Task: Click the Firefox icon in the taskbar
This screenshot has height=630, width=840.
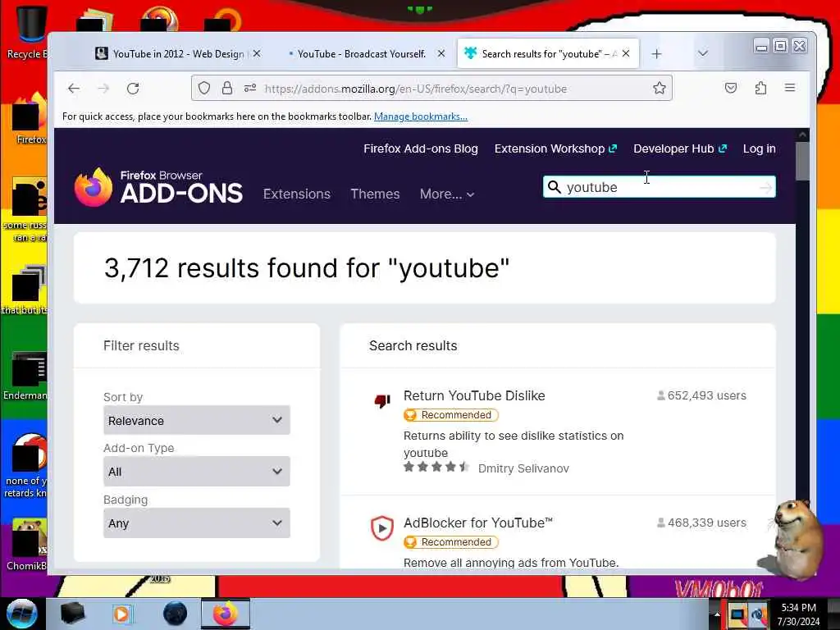Action: (225, 614)
